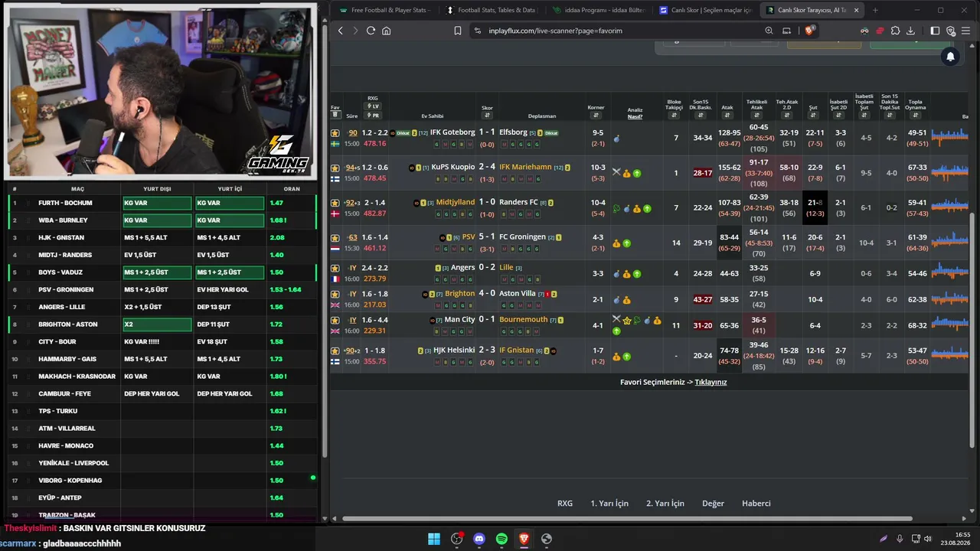Image resolution: width=980 pixels, height=551 pixels.
Task: Open the Nasıl? analysis help link
Action: click(635, 116)
